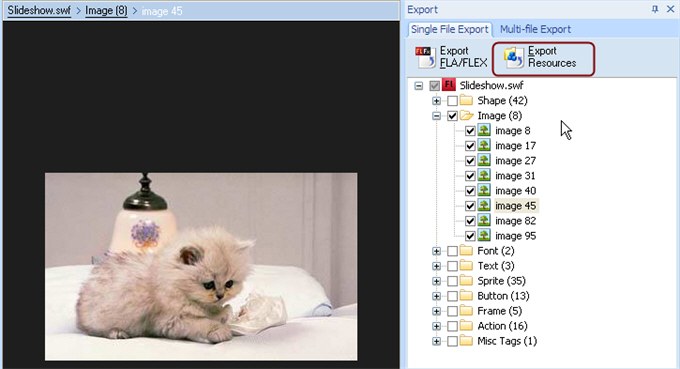This screenshot has height=369, width=680.
Task: Check the Font (2) checkbox
Action: pyautogui.click(x=452, y=251)
